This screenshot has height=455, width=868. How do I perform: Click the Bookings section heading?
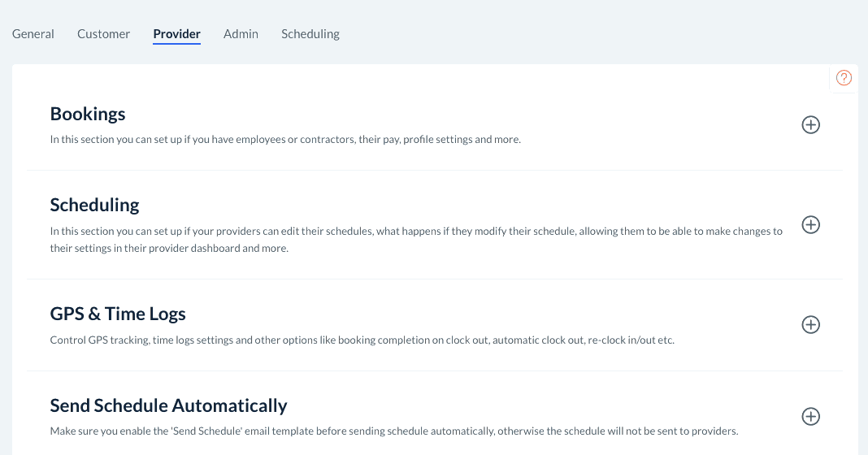pos(88,114)
